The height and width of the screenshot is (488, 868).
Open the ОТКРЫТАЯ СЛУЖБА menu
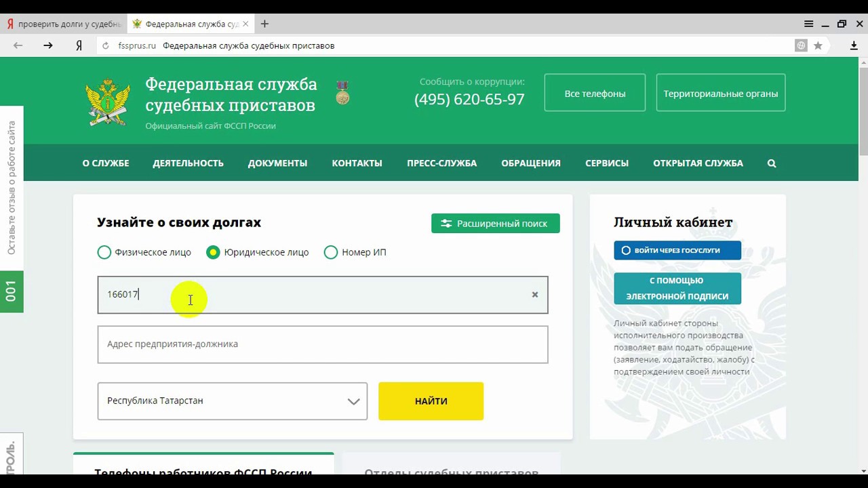(x=698, y=163)
